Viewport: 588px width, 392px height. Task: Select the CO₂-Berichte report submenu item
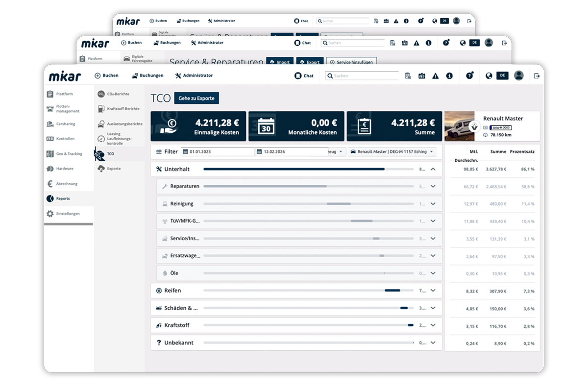pos(118,94)
